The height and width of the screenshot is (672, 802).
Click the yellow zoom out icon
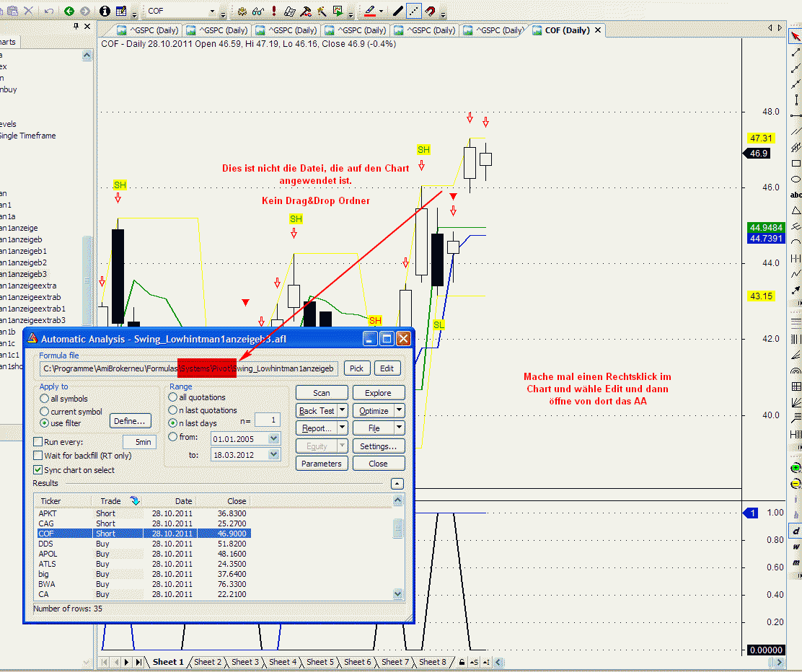tap(796, 484)
